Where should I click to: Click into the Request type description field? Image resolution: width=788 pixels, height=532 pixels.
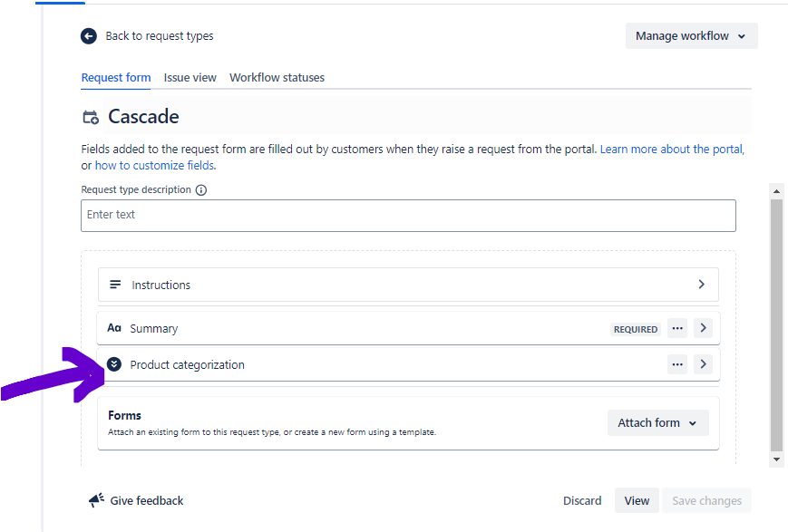point(408,215)
